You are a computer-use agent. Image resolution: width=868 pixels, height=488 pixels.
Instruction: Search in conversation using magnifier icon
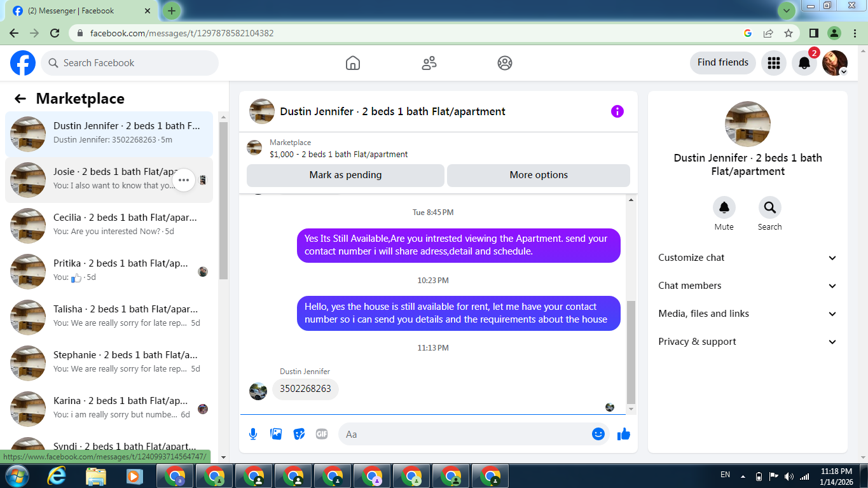pos(770,207)
